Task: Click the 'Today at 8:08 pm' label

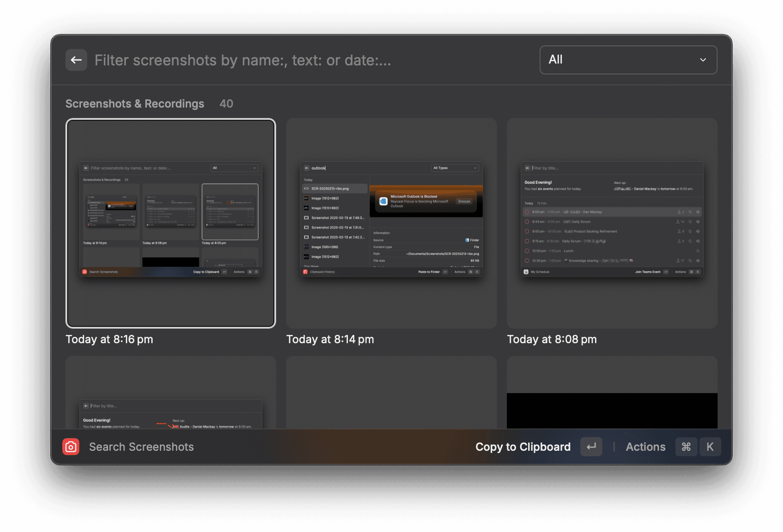Action: click(552, 340)
